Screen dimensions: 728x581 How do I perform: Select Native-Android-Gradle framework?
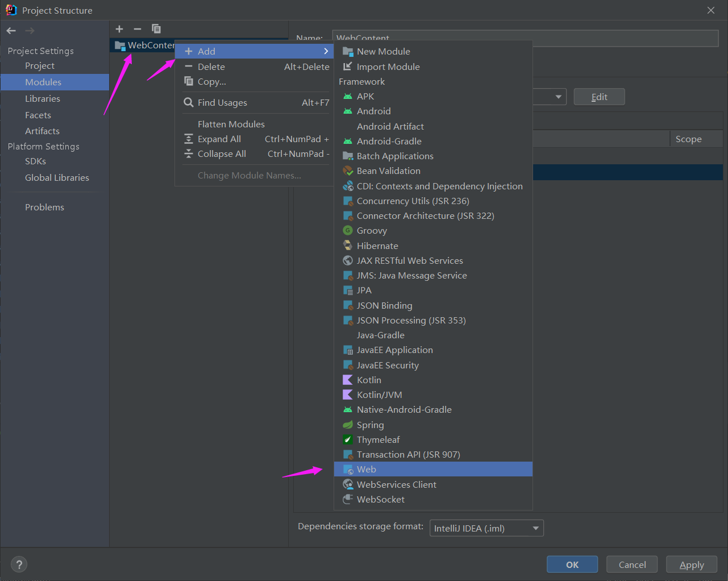[x=433, y=410]
